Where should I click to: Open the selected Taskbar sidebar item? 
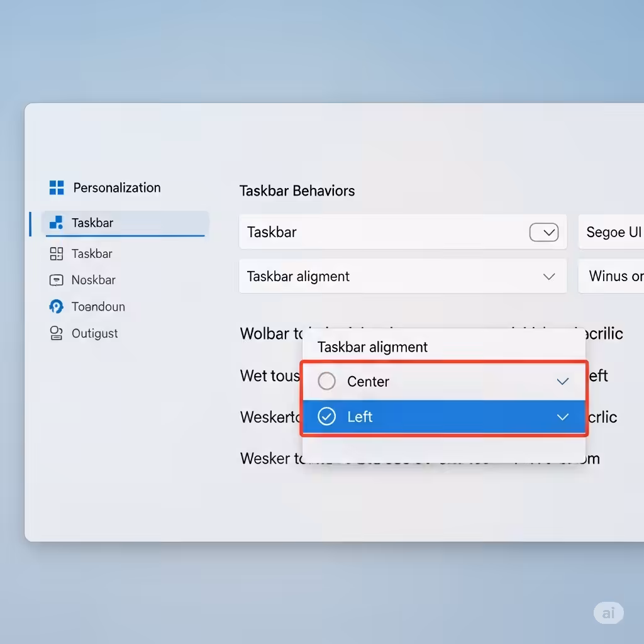pos(125,223)
